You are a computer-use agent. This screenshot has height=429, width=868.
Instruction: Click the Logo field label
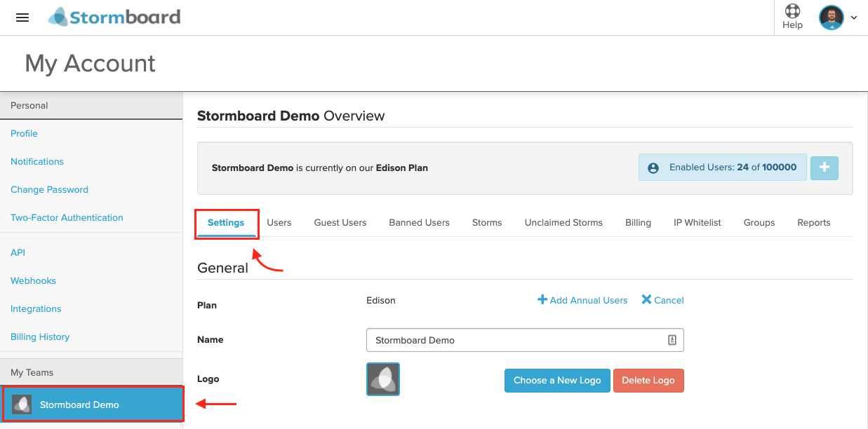(x=208, y=379)
